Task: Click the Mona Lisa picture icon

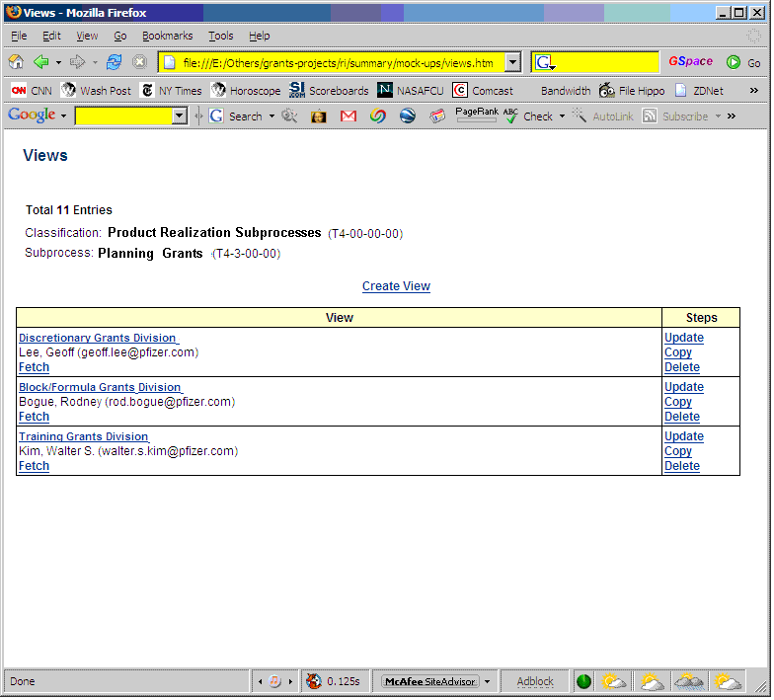Action: 318,117
